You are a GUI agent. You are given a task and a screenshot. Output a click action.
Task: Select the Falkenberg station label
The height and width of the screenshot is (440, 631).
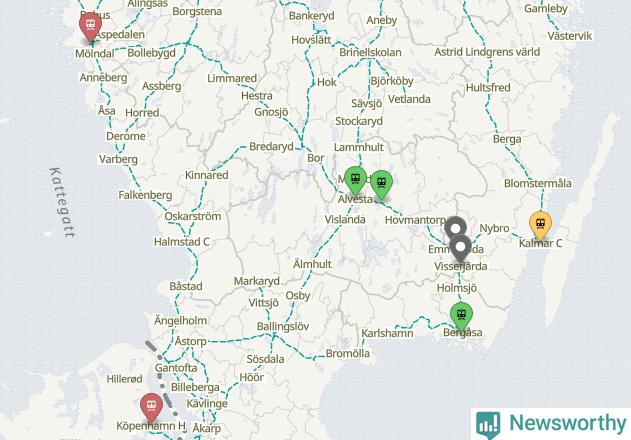point(145,195)
